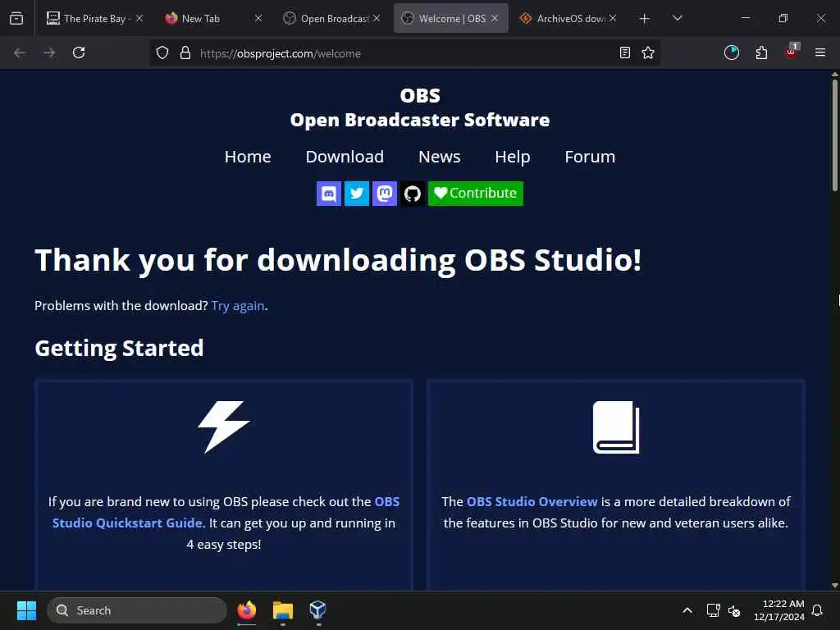Open the OBS GitHub link icon
The height and width of the screenshot is (630, 840).
pos(413,194)
